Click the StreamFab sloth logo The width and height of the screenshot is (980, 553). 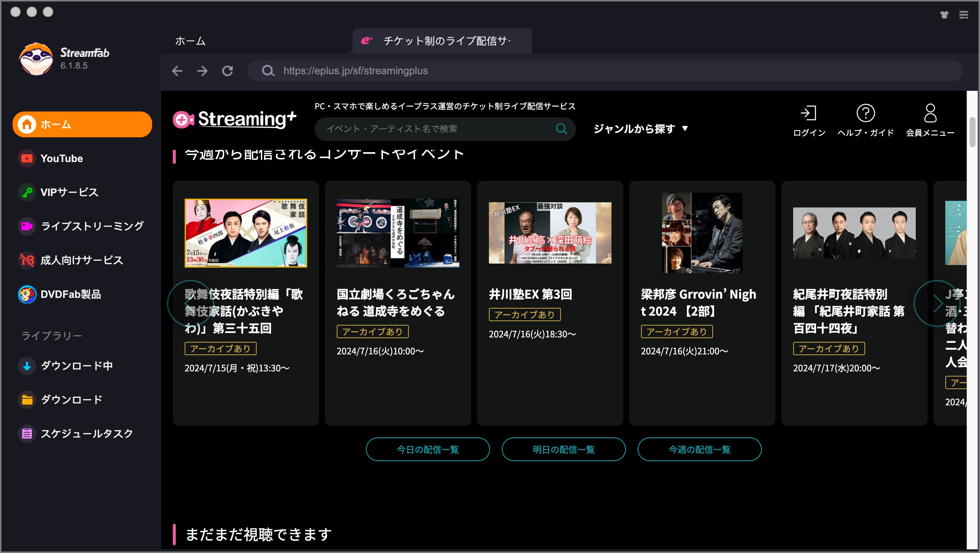[36, 59]
